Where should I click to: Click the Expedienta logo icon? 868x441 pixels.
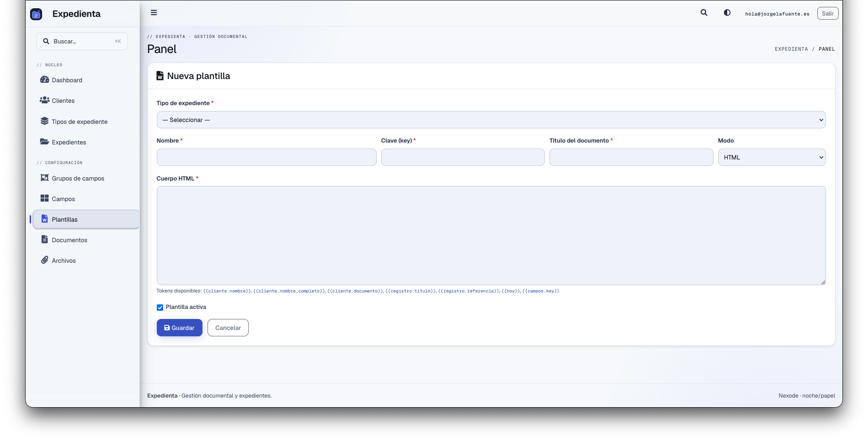[36, 14]
